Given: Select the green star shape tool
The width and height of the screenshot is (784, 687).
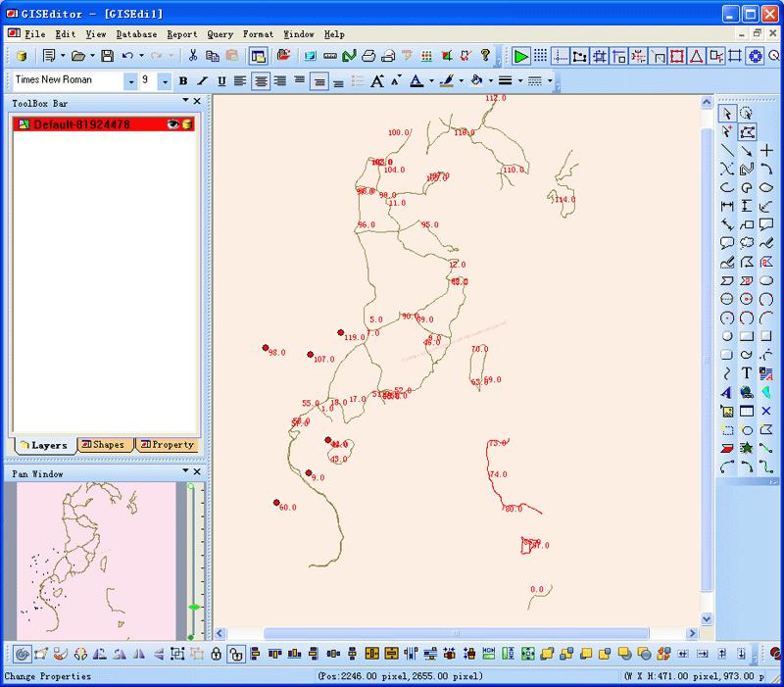Looking at the screenshot, I should click(747, 448).
